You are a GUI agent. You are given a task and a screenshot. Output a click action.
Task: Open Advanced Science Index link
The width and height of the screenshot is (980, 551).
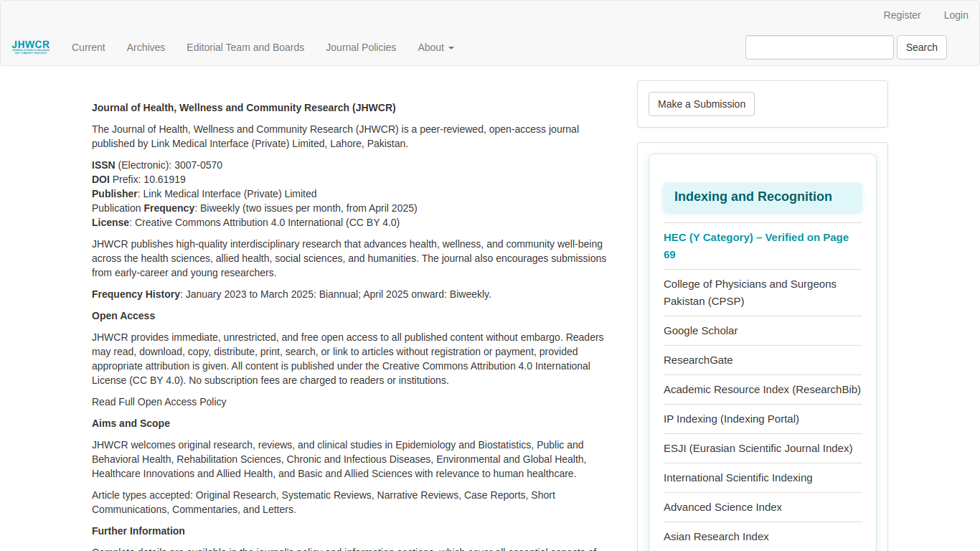(722, 507)
